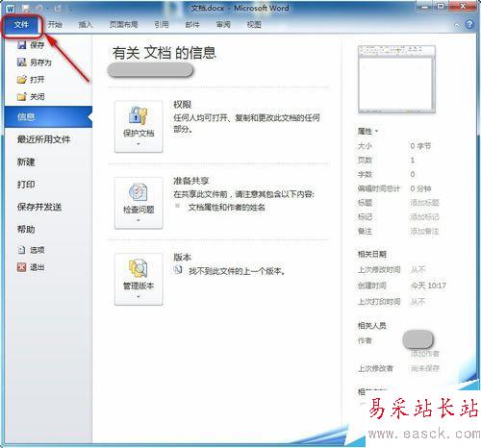This screenshot has height=448, width=481.
Task: Click the Word logo in title bar
Action: [10, 9]
